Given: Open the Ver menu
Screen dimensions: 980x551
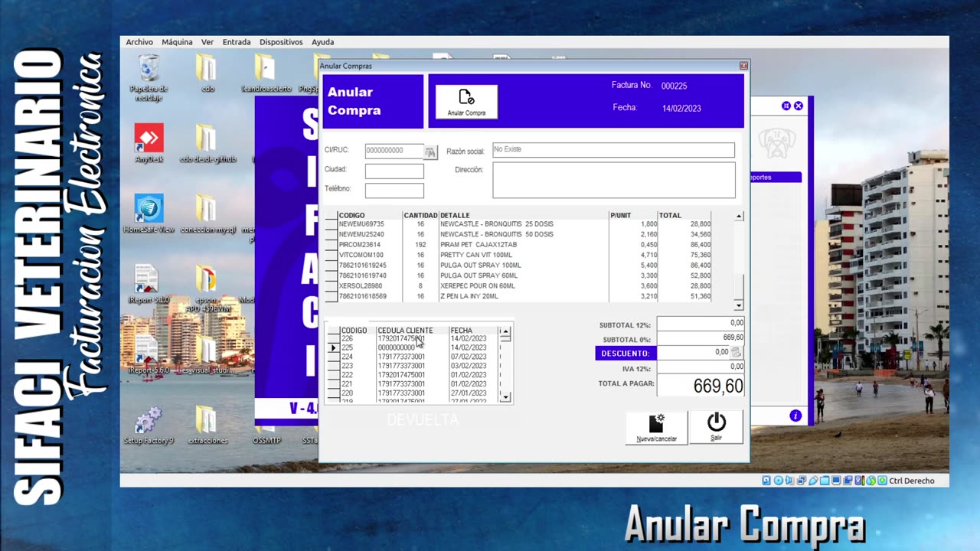Looking at the screenshot, I should [207, 42].
